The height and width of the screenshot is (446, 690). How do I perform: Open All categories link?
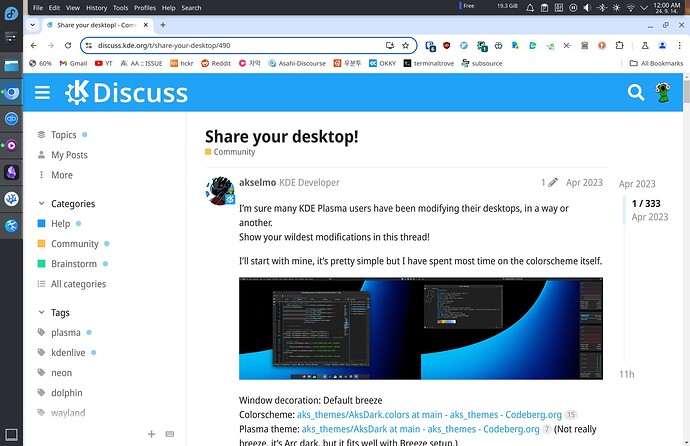click(x=72, y=284)
